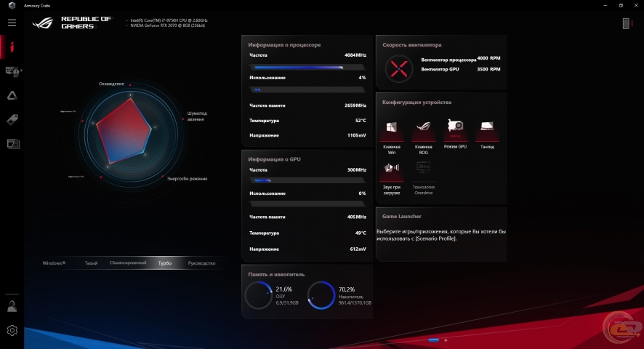Click the CPU voltage 1105mV value
The width and height of the screenshot is (644, 349).
(356, 135)
